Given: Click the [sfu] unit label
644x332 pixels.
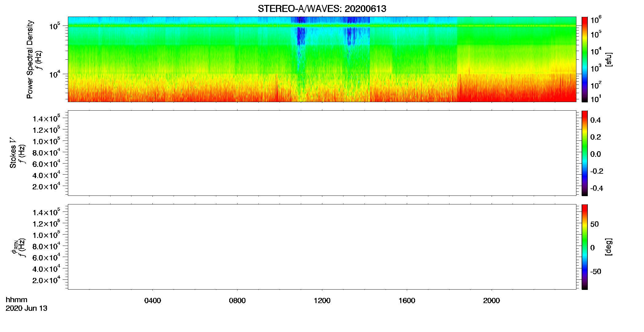Looking at the screenshot, I should 609,59.
